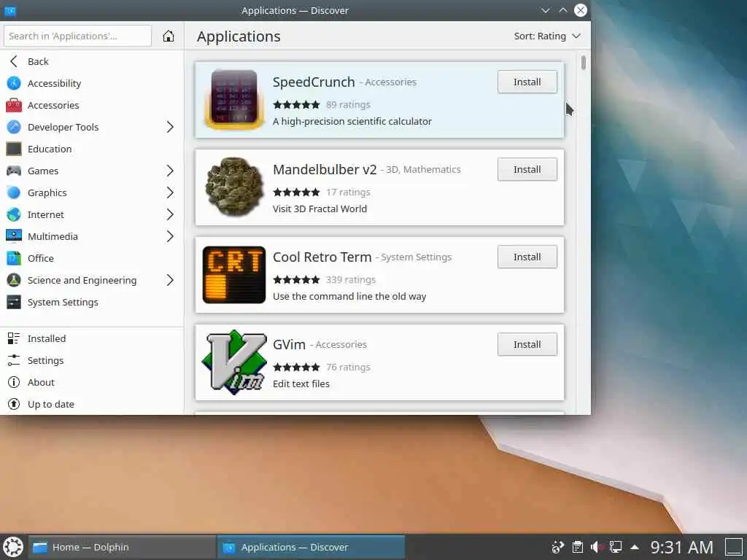Click the Up to date arrow icon
The image size is (747, 560).
(14, 404)
